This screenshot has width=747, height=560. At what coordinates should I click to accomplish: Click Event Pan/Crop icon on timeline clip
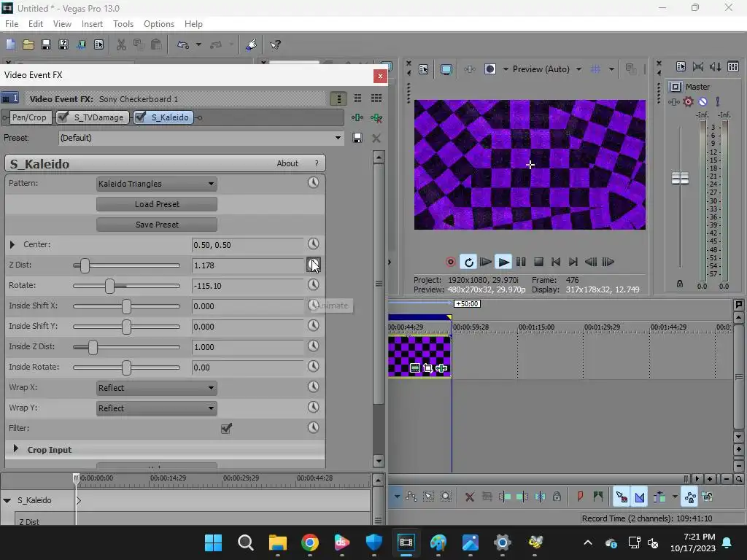[x=427, y=368]
